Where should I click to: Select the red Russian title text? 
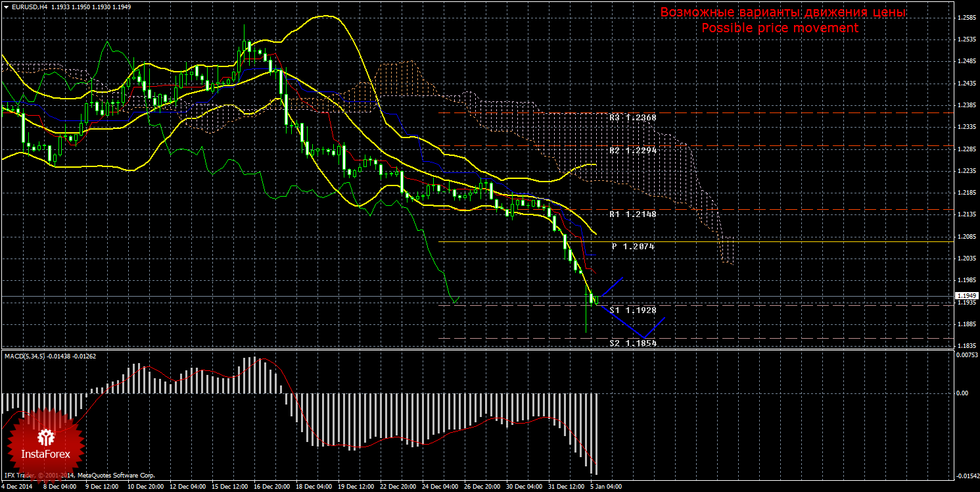(783, 12)
